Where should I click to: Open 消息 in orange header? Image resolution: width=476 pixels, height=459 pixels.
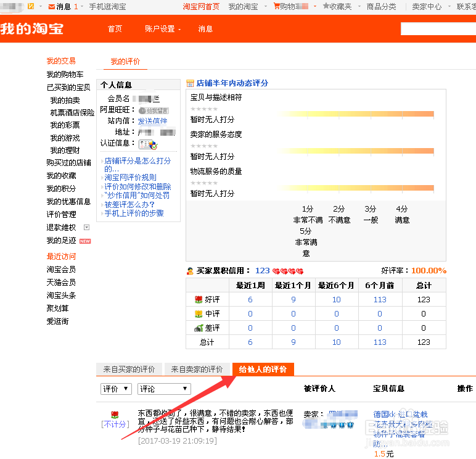click(205, 29)
